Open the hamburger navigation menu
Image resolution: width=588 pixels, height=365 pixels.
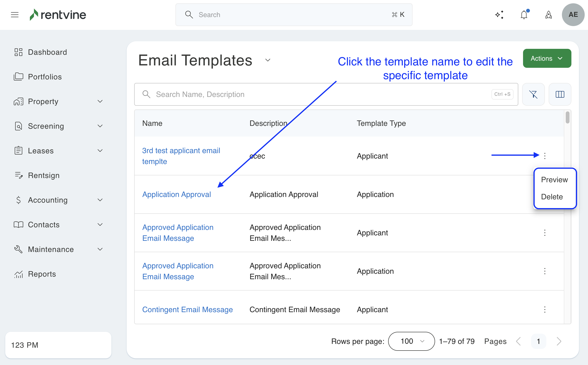[14, 15]
